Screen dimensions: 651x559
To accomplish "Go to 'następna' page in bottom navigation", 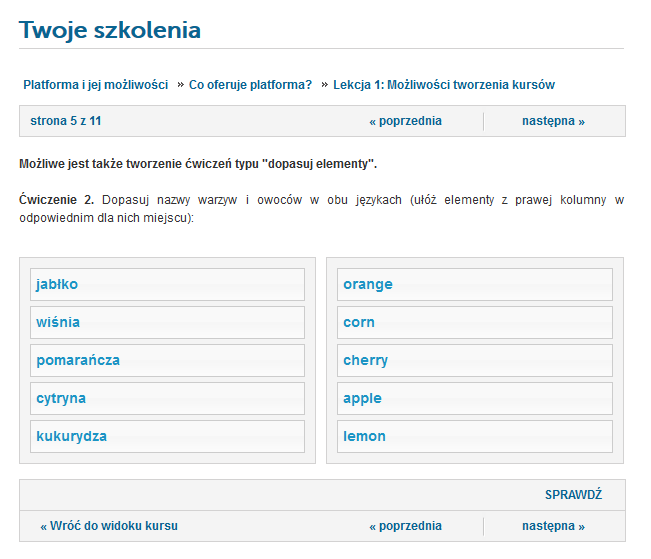I will point(553,526).
